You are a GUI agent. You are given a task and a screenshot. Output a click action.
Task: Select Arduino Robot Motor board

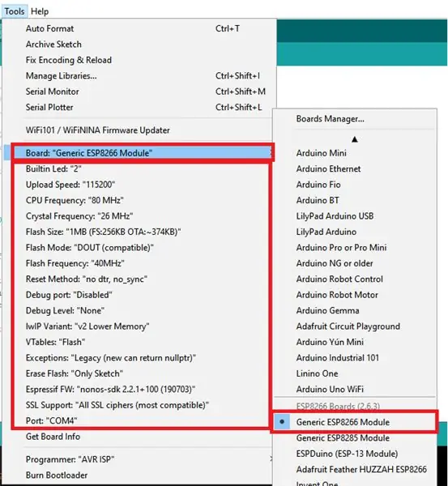[355, 295]
